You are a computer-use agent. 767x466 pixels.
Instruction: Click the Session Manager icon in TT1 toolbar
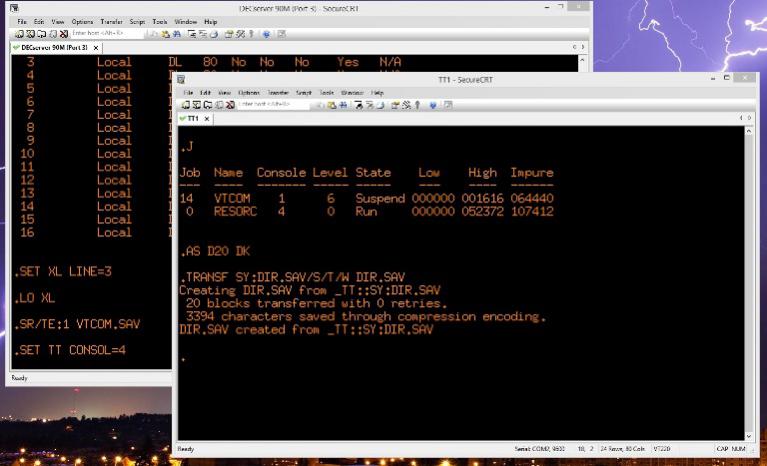pyautogui.click(x=186, y=104)
